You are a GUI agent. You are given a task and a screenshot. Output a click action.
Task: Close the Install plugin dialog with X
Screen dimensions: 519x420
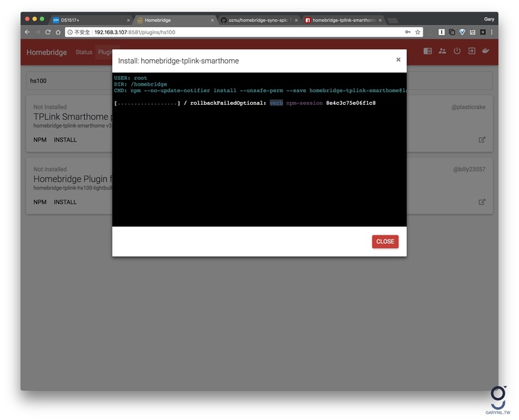399,60
